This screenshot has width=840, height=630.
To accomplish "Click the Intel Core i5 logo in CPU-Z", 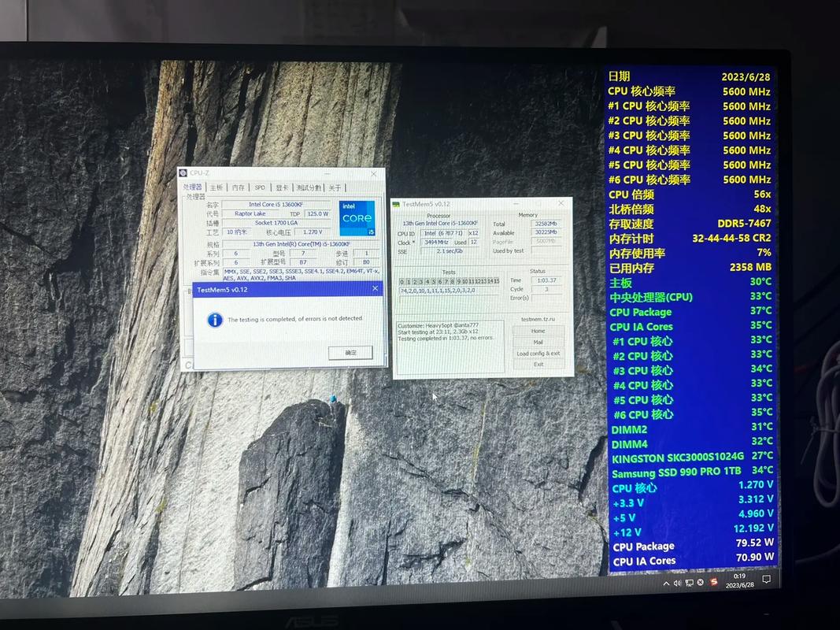I will (357, 218).
